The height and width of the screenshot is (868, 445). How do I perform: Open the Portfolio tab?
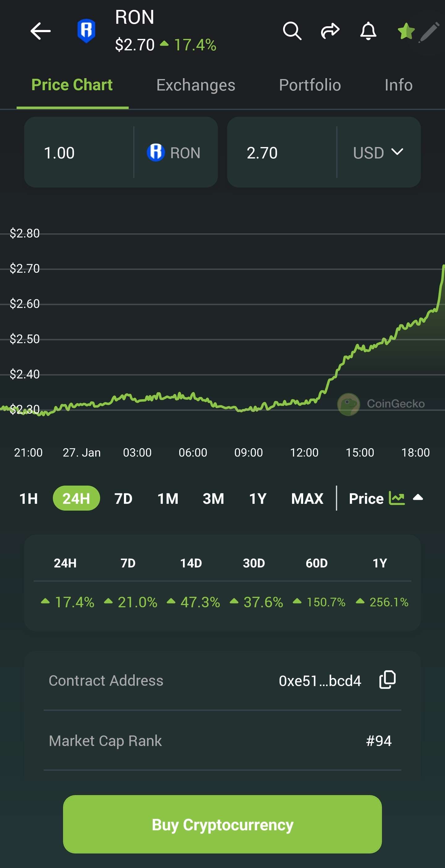[310, 85]
